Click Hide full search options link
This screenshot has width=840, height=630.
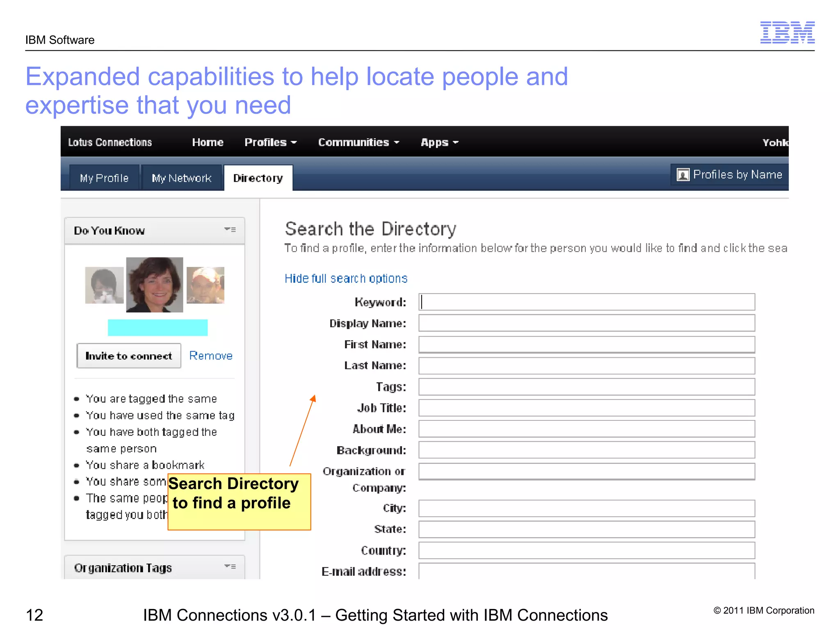point(346,278)
